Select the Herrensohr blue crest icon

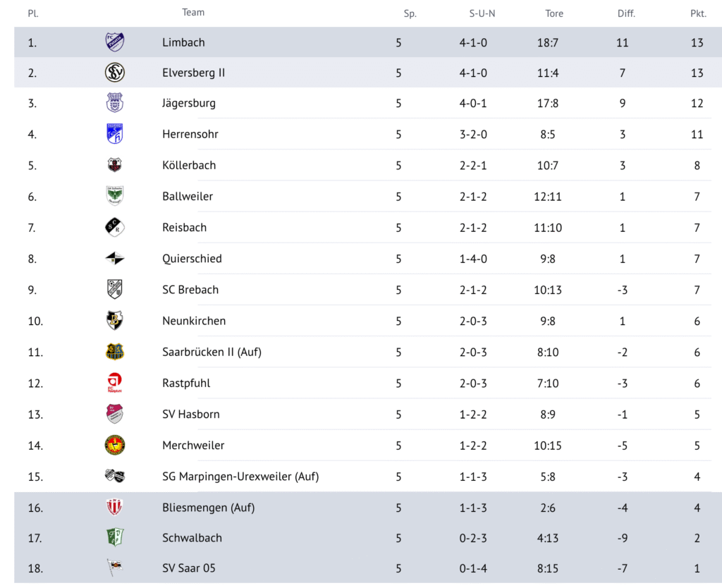115,134
